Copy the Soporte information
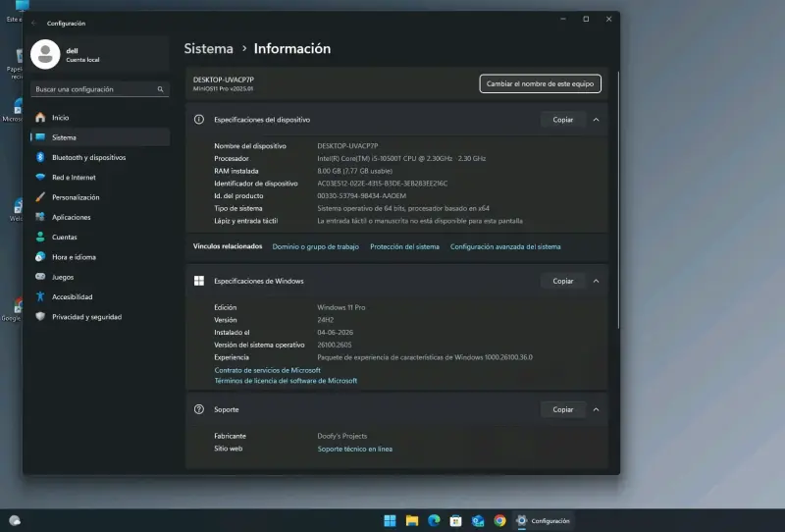This screenshot has width=785, height=532. click(x=562, y=409)
